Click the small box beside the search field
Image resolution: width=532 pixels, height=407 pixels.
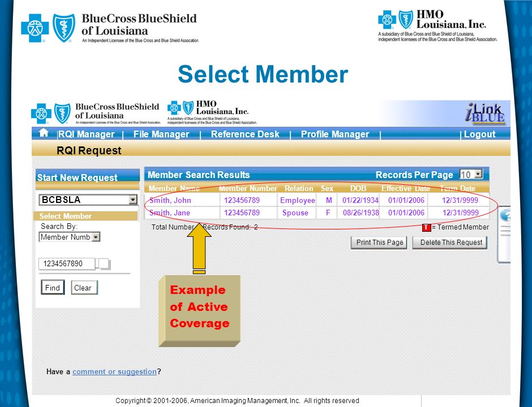[x=103, y=263]
